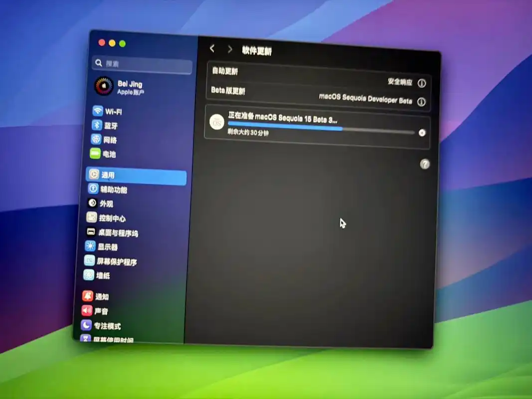Minimize window with the yellow button

pyautogui.click(x=112, y=43)
